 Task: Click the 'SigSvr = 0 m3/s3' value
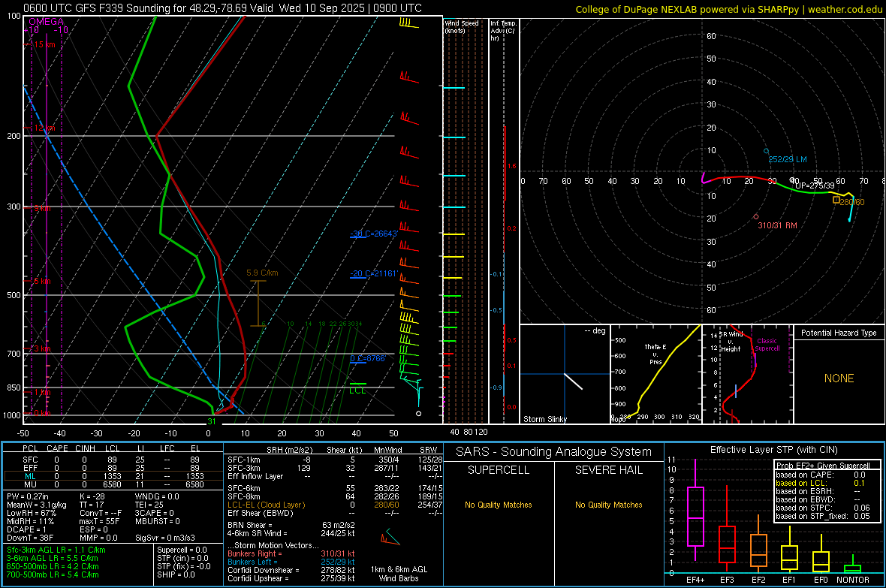pos(165,538)
